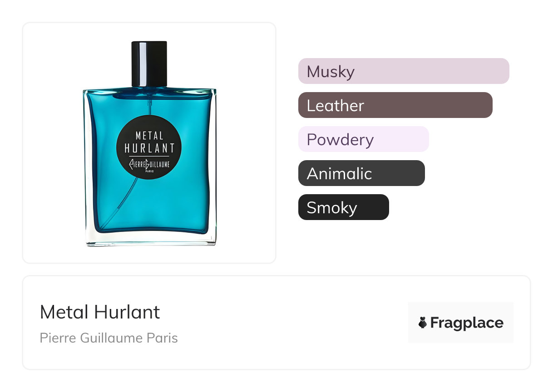
Task: Click the clear glass base of the bottle
Action: coord(150,239)
